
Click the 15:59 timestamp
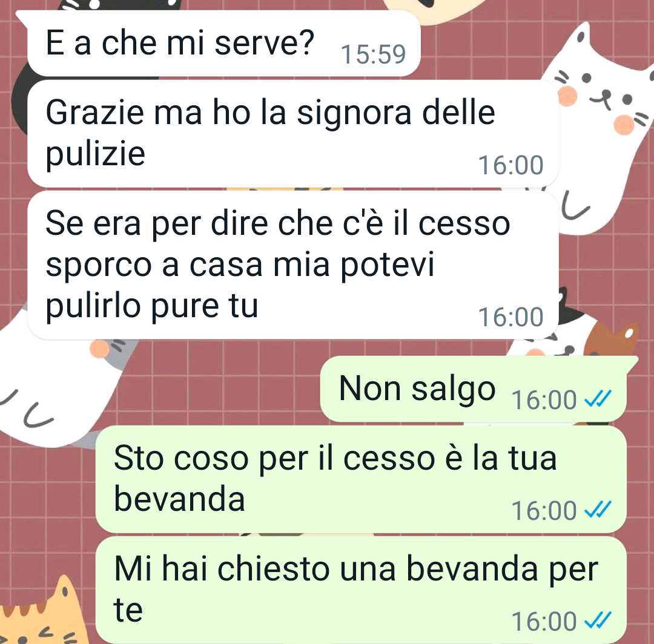[373, 54]
